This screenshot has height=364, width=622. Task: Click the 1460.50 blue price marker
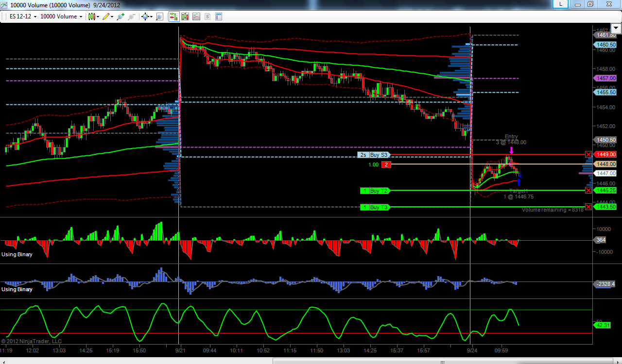click(x=605, y=45)
